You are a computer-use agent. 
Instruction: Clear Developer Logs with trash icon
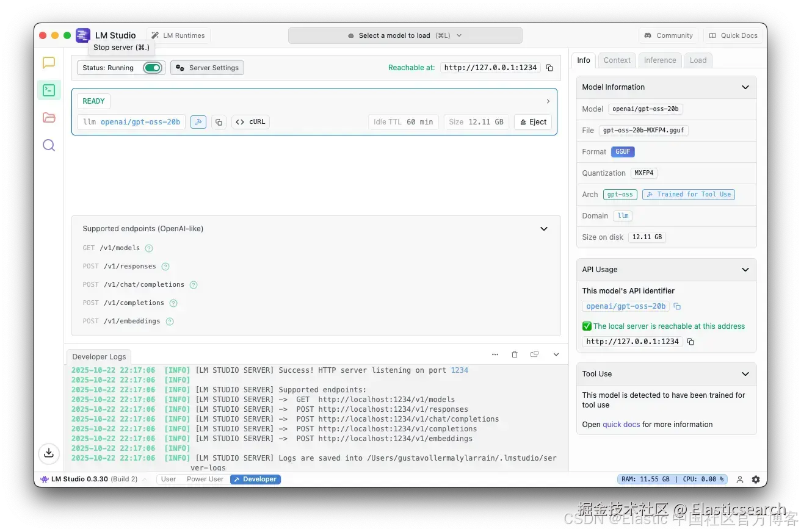(x=515, y=354)
